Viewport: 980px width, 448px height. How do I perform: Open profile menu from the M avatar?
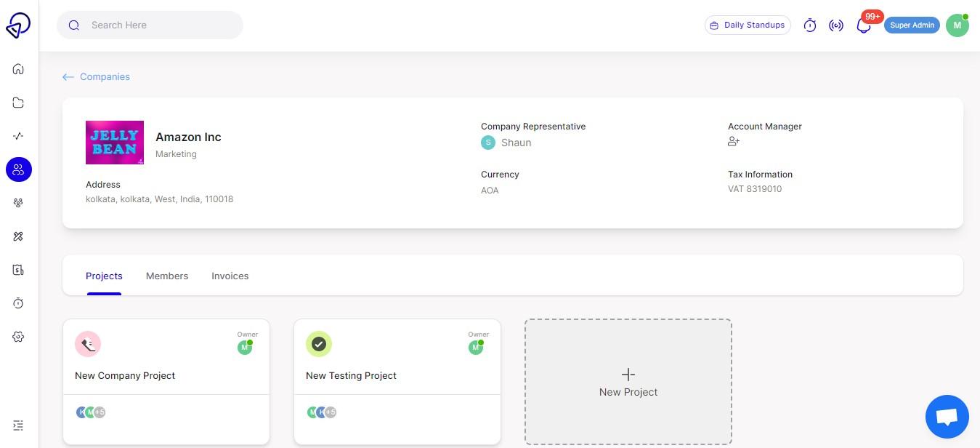(957, 25)
